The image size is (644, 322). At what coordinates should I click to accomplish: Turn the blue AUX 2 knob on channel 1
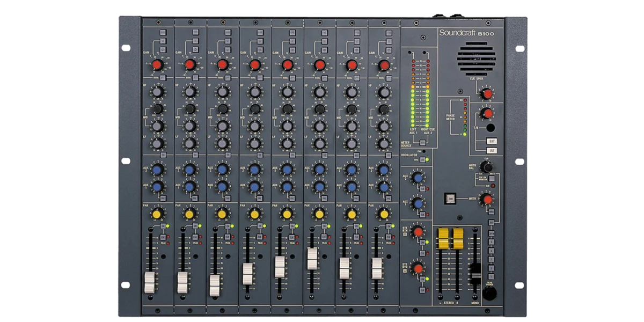[157, 169]
